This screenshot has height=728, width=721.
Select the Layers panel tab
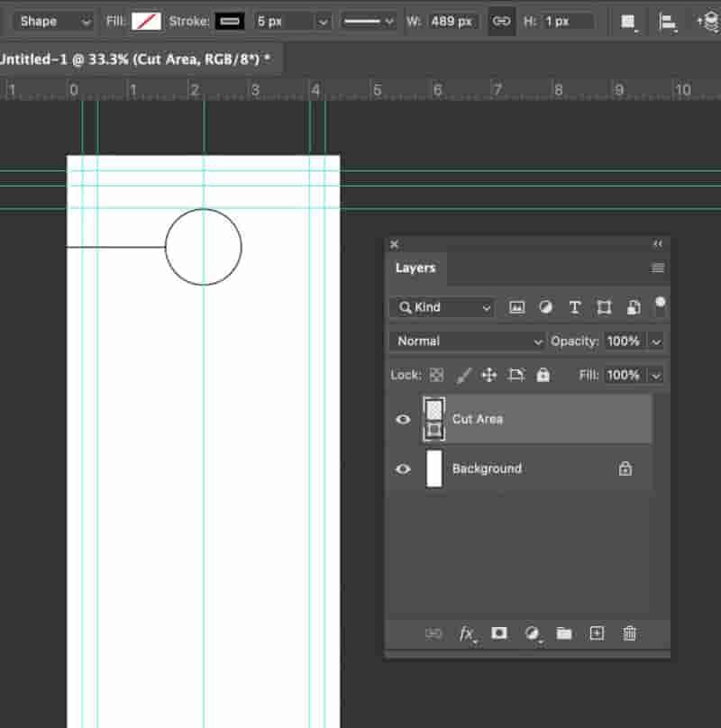click(415, 268)
